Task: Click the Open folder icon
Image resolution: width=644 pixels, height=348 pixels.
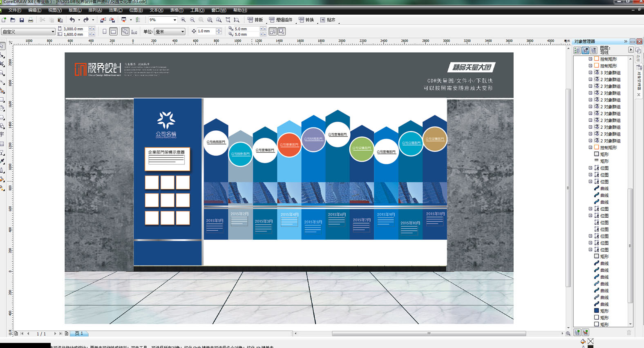Action: [13, 20]
